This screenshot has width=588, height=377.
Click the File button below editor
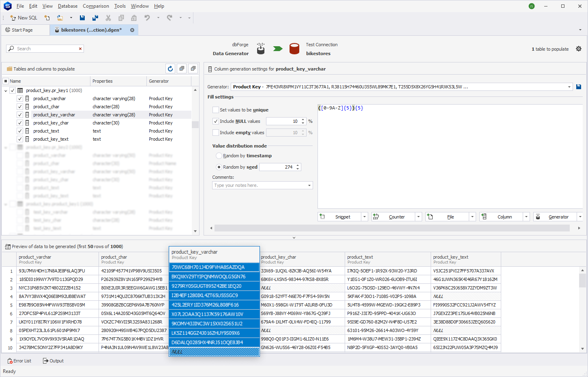[x=447, y=217]
